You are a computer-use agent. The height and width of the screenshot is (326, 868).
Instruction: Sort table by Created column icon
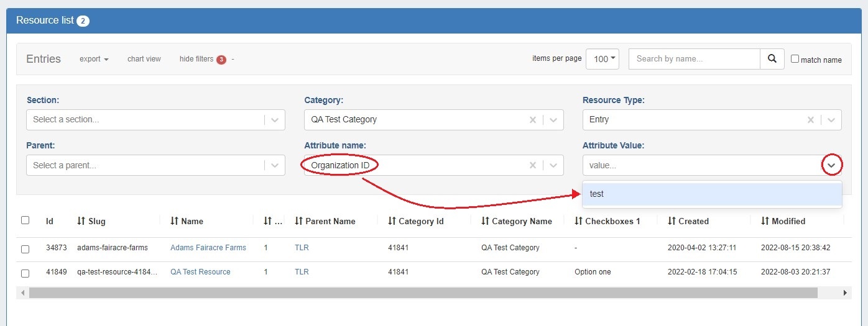(x=672, y=221)
